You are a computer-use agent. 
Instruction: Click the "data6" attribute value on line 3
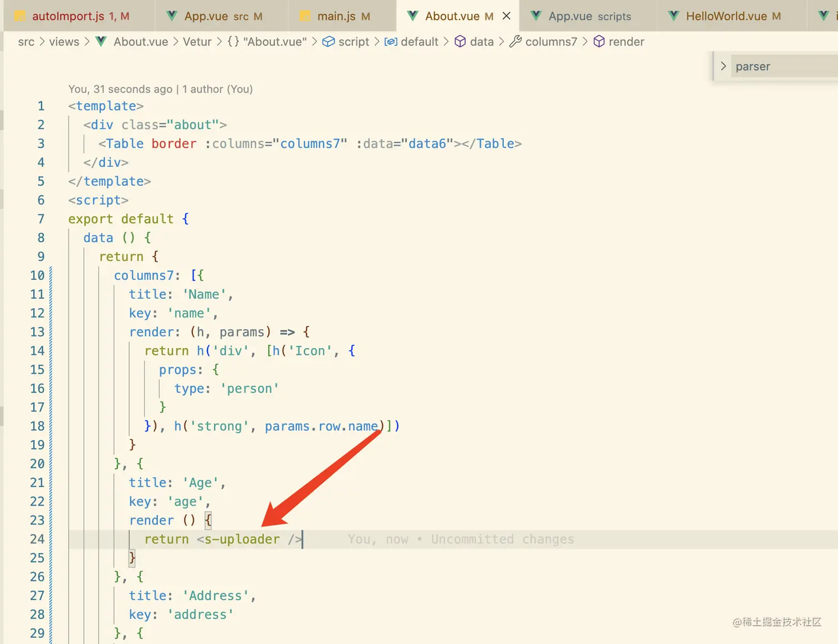pyautogui.click(x=427, y=144)
